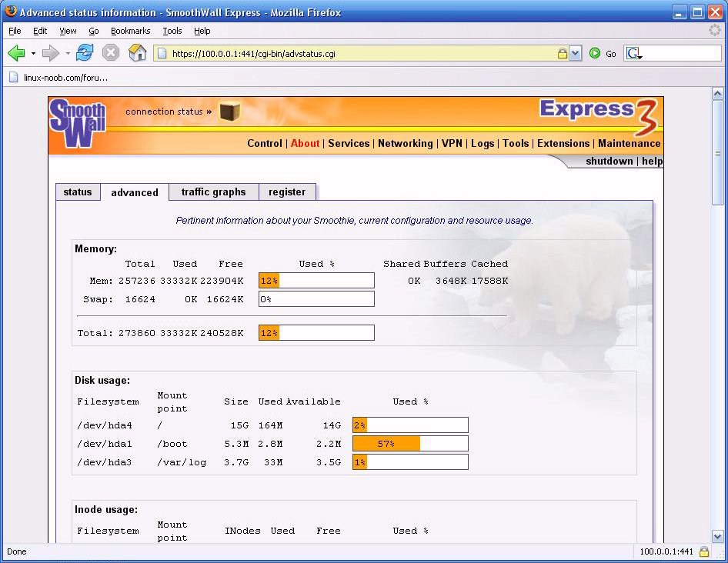Switch to the traffic graphs tab

(x=214, y=192)
